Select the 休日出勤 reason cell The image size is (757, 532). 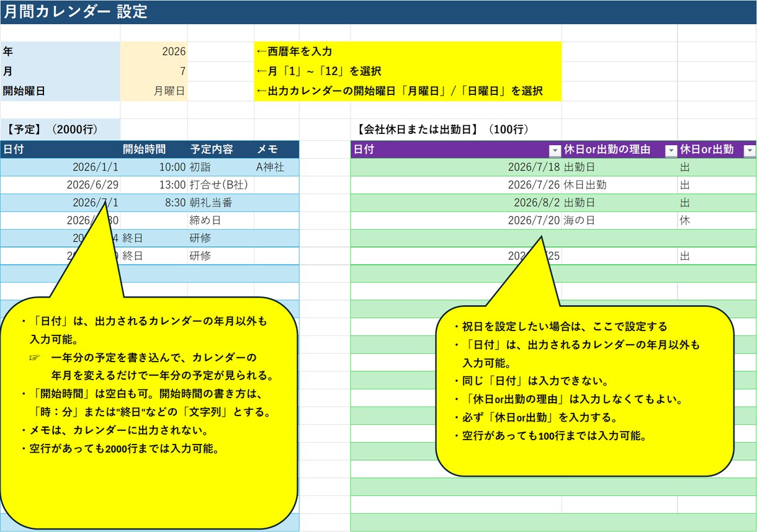tap(619, 185)
